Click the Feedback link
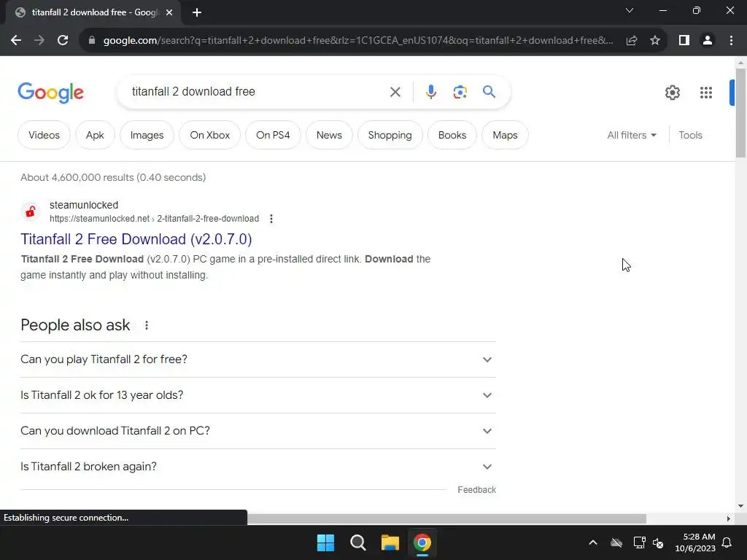This screenshot has width=747, height=560. (x=476, y=490)
